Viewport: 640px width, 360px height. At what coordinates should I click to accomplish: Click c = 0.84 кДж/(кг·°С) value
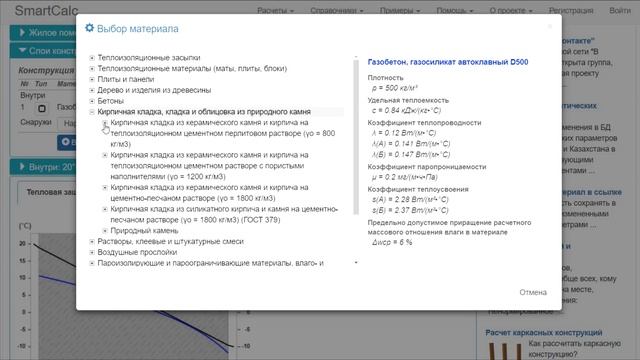click(406, 110)
